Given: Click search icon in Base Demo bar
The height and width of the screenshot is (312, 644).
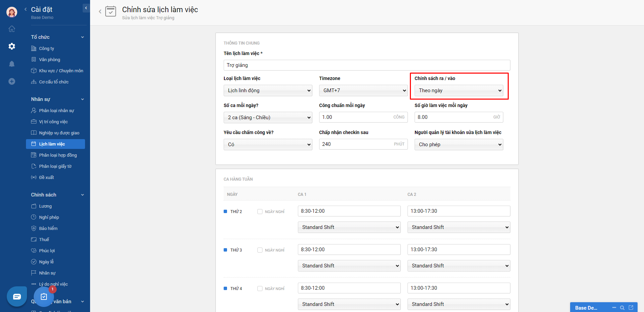Looking at the screenshot, I should (x=622, y=308).
